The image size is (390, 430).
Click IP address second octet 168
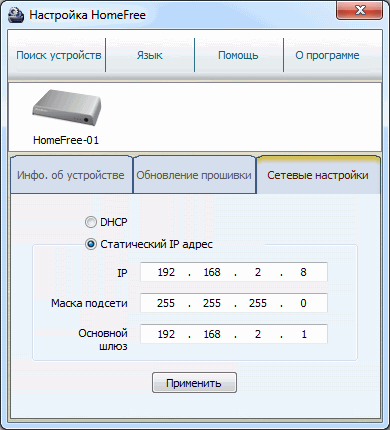(212, 272)
